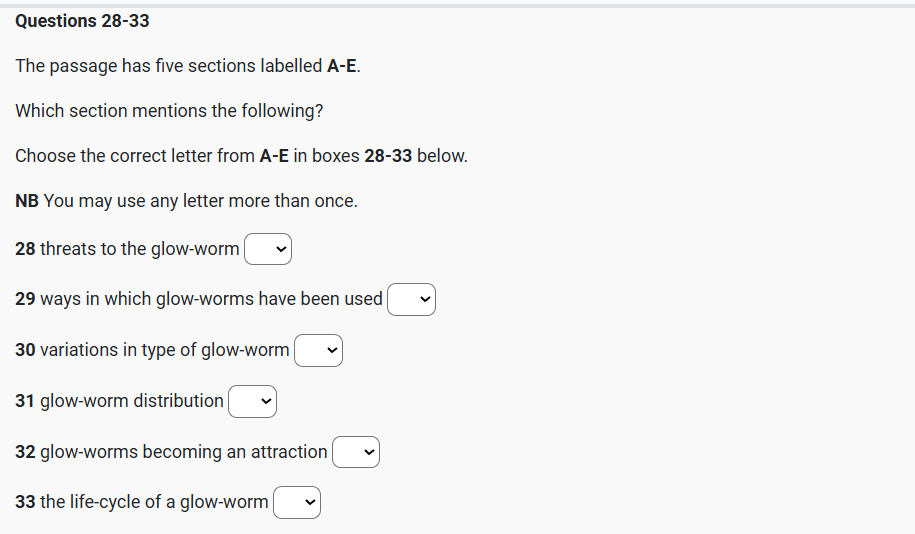Click 'variations in type of glow-worm' text
The height and width of the screenshot is (534, 915).
(x=164, y=350)
